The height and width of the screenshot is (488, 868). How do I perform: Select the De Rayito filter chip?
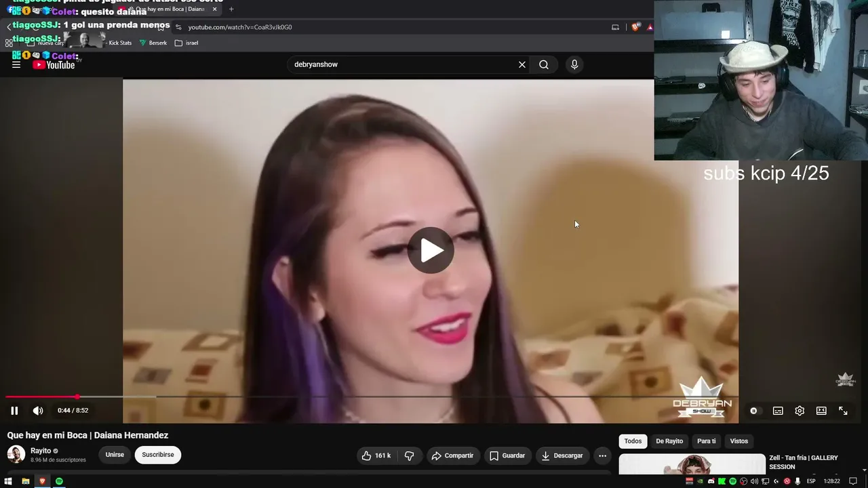(669, 441)
